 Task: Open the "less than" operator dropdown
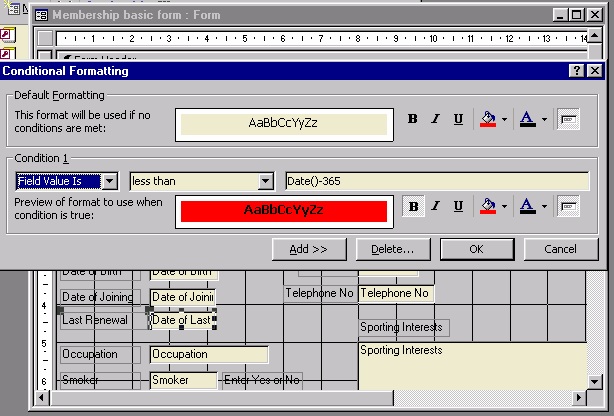click(x=265, y=181)
